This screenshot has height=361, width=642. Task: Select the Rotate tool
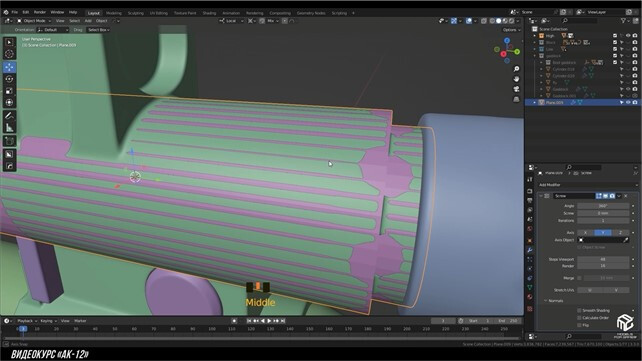pos(9,79)
